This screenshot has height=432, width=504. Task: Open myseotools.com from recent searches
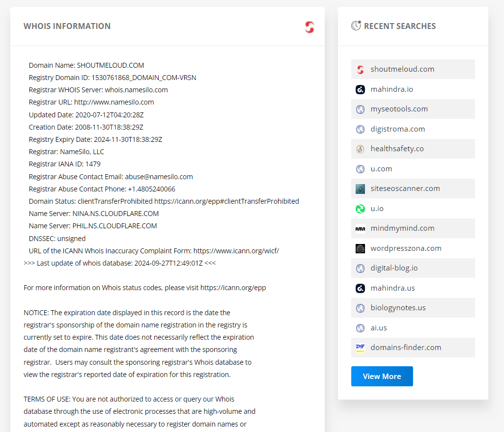pos(399,109)
